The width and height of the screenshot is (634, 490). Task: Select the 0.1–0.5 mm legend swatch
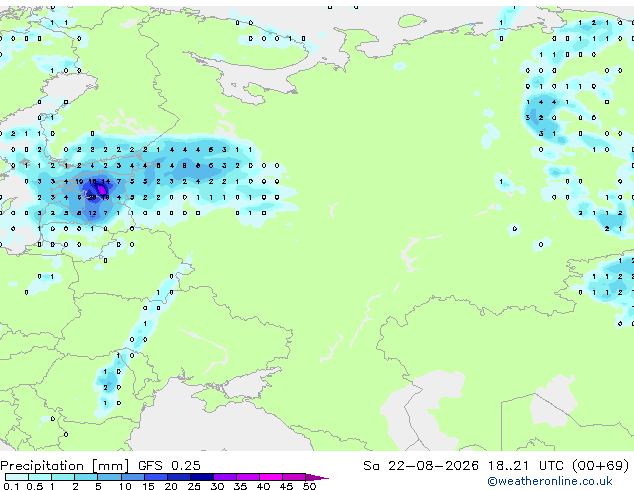(x=17, y=477)
